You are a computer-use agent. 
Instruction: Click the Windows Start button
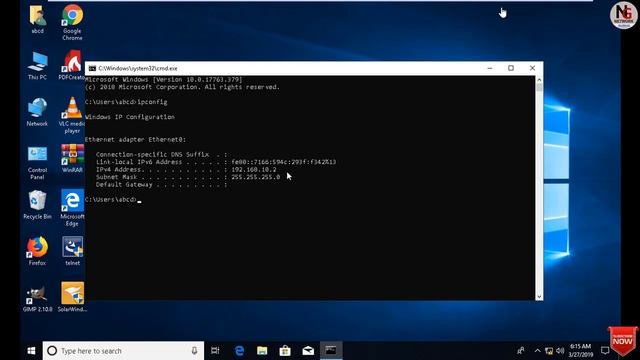click(31, 351)
